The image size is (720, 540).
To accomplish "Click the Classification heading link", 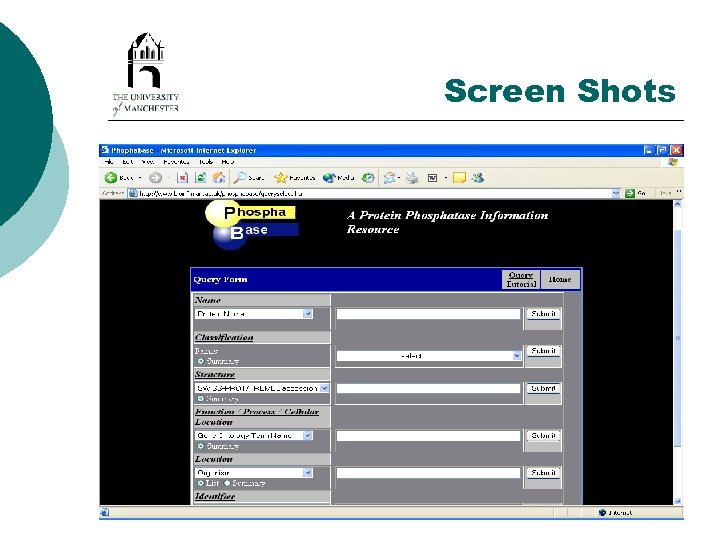I will coord(224,338).
